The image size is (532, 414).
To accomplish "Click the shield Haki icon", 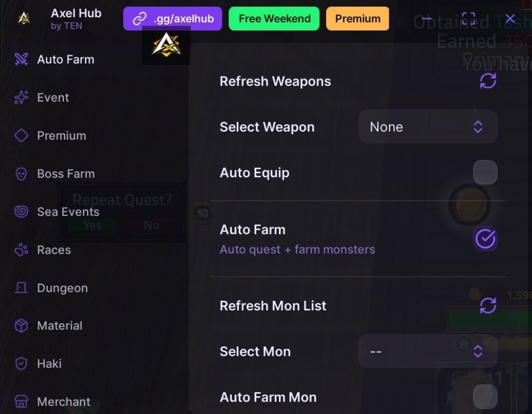I will coord(21,364).
